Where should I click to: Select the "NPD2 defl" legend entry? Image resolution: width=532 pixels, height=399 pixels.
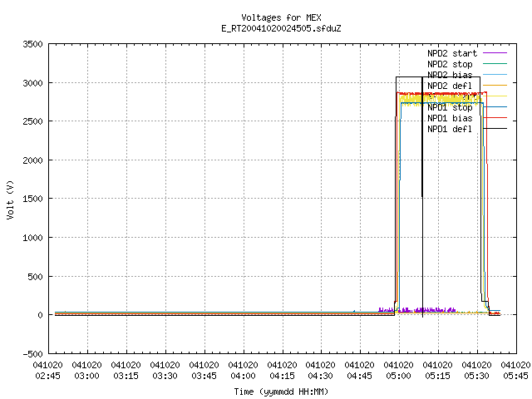point(450,86)
